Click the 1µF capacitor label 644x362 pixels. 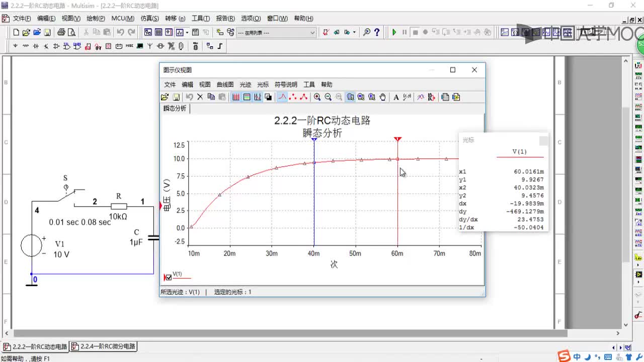coord(136,242)
